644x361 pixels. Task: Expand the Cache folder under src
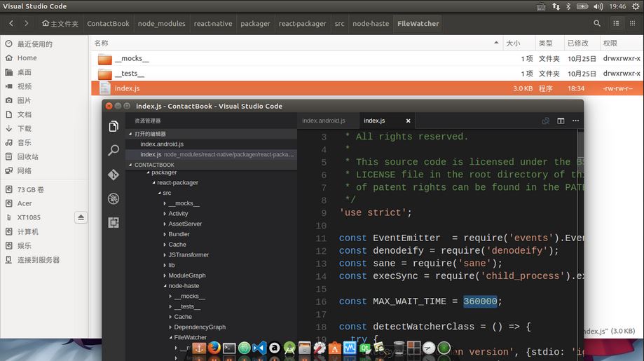[x=177, y=245]
